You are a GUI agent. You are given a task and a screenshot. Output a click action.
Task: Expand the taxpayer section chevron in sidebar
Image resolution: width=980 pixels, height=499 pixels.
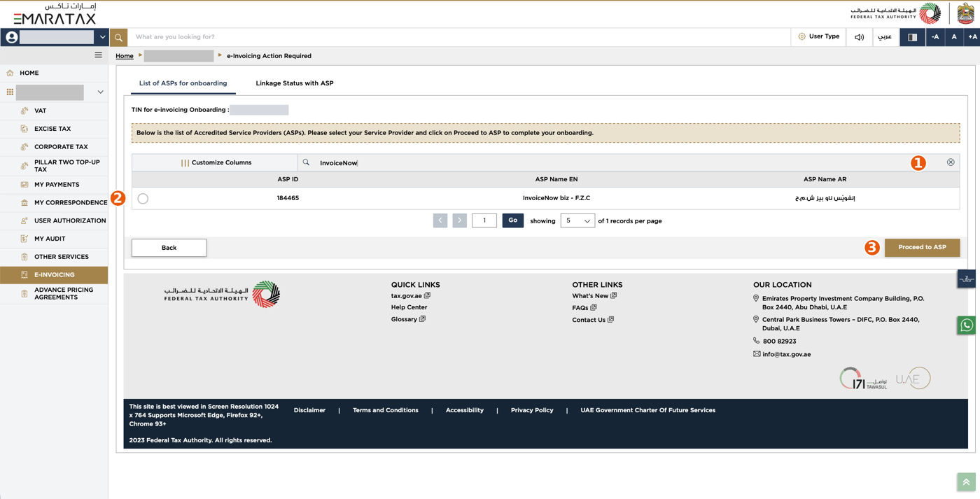100,92
